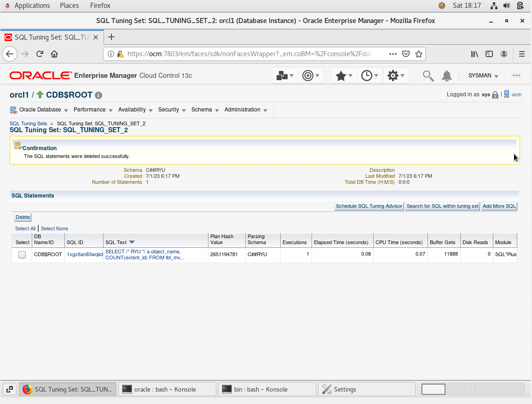Open Places menu in top panel
Image resolution: width=532 pixels, height=404 pixels.
click(x=69, y=6)
